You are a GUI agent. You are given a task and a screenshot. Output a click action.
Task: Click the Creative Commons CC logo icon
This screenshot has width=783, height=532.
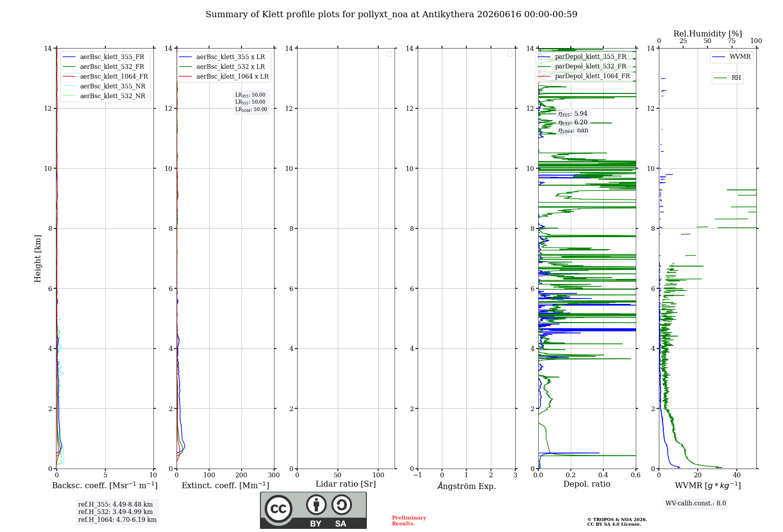click(x=278, y=509)
